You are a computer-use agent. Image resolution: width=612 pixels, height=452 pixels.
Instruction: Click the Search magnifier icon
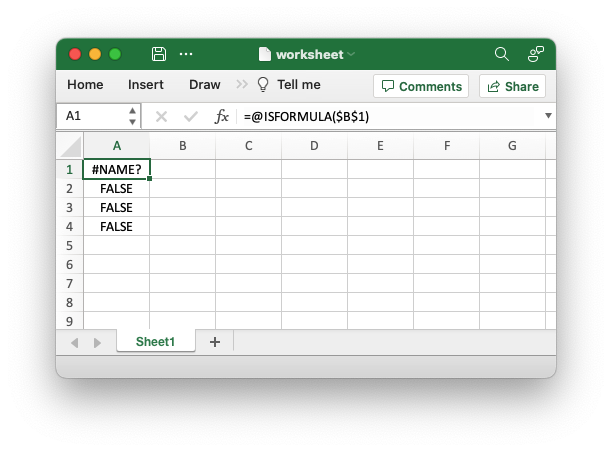502,54
